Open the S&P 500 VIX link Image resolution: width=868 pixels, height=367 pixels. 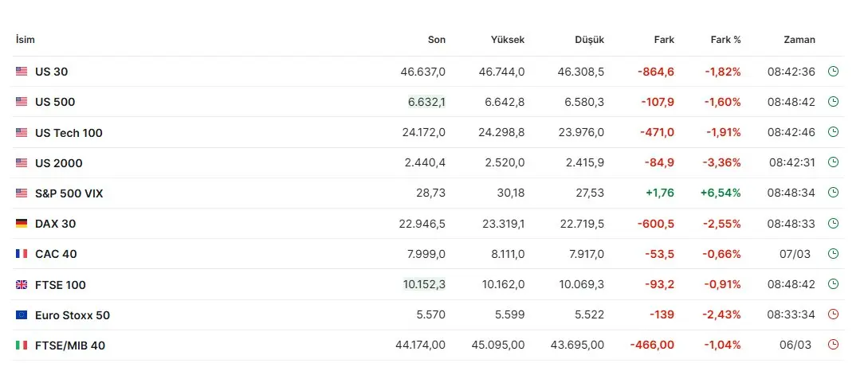point(69,193)
